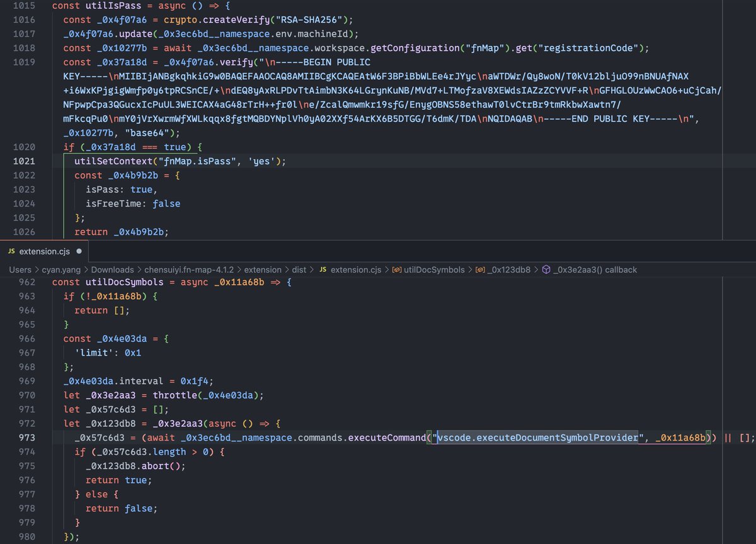Click line number 980 in the gutter
756x544 pixels.
click(x=26, y=536)
